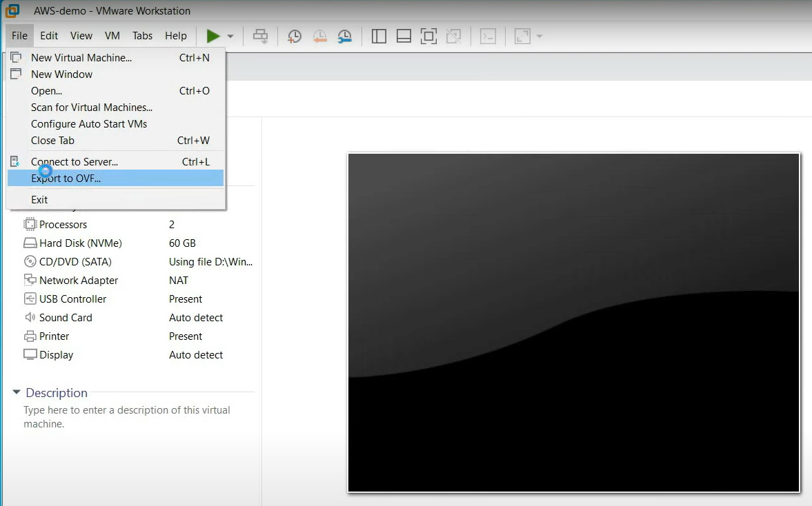Click the Connect to Server menu icon

pos(15,161)
